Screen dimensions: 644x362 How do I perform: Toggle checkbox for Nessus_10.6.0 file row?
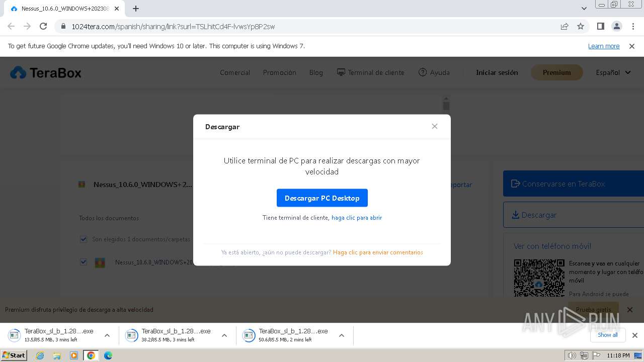(x=84, y=262)
